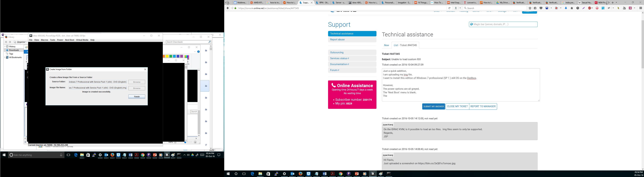Open dropdown arrow next to downloads icon
644x177 pixels.
[460, 8]
